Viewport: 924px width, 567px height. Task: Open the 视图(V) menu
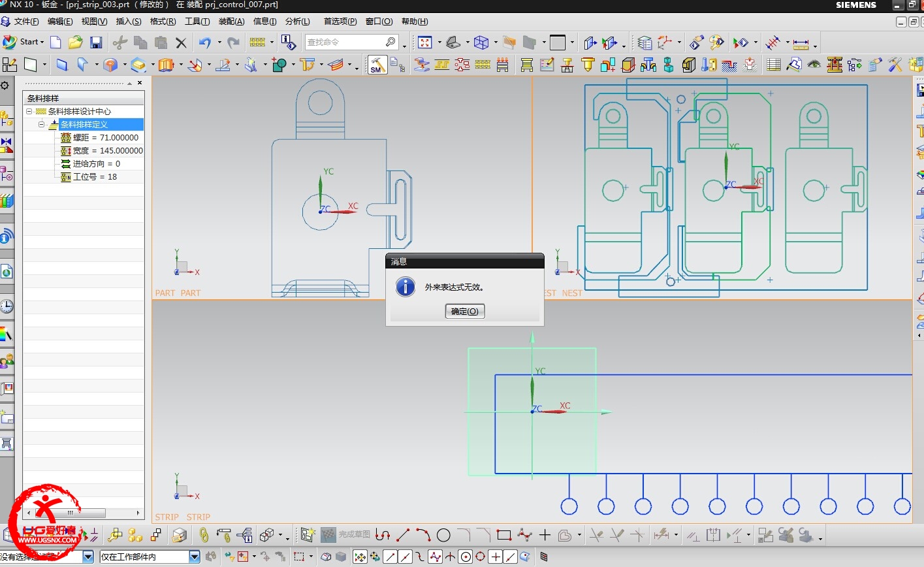pos(94,22)
